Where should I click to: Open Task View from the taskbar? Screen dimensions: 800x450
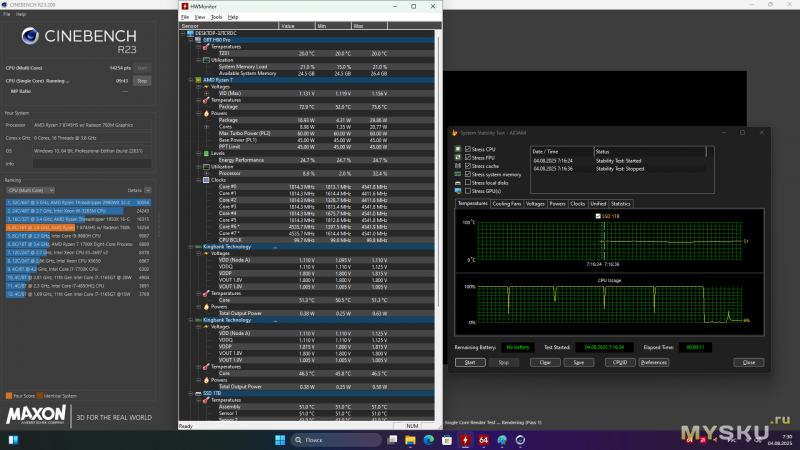pyautogui.click(x=392, y=440)
